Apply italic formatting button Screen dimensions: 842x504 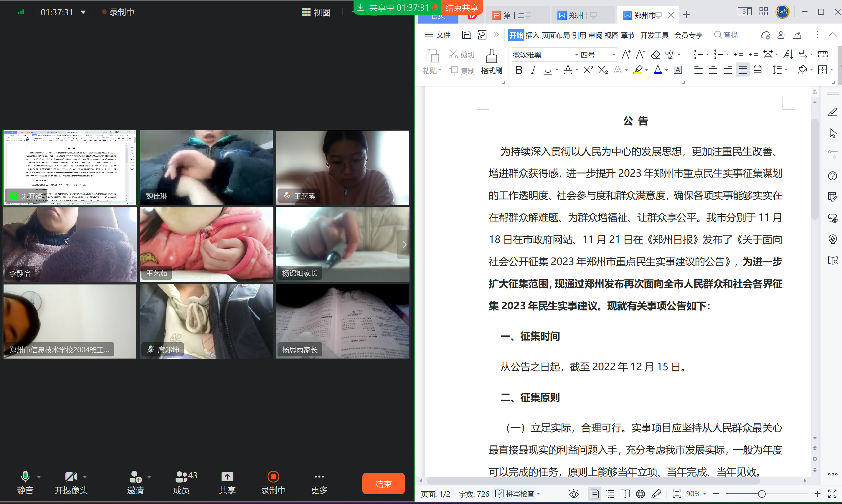pyautogui.click(x=533, y=70)
